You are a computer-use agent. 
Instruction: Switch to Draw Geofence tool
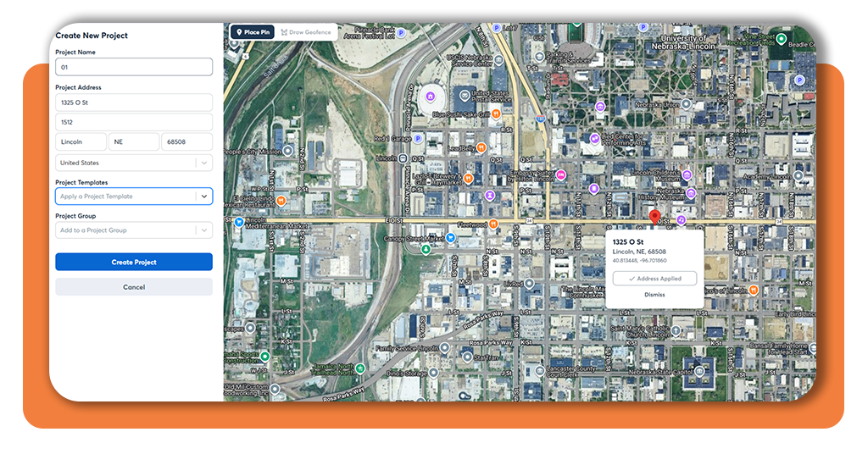tap(305, 32)
